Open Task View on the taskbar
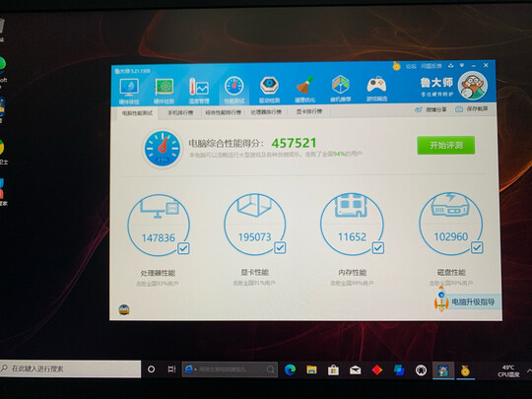This screenshot has height=399, width=532. click(171, 369)
